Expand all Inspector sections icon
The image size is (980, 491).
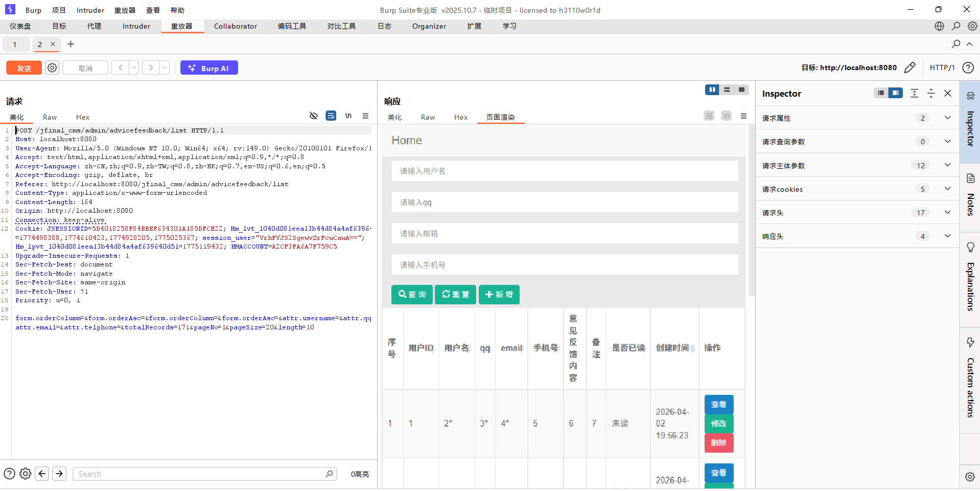[x=915, y=93]
